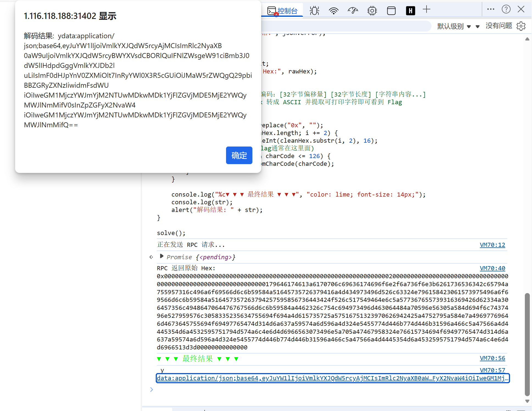Open the three-dots customize DevTools menu
532x411 pixels.
coord(491,9)
